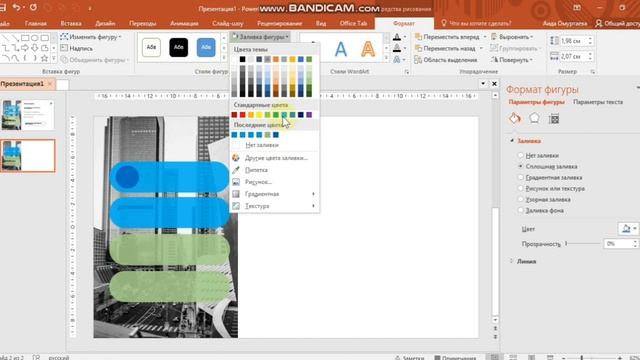
Task: Choose Рисунок... picture fill option
Action: 258,182
